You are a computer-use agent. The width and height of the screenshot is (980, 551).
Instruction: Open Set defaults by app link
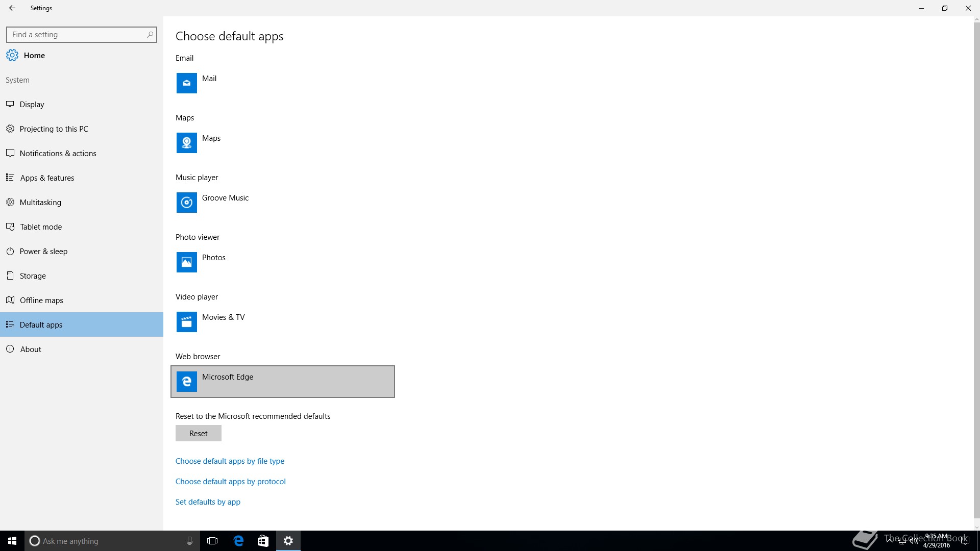pyautogui.click(x=208, y=502)
